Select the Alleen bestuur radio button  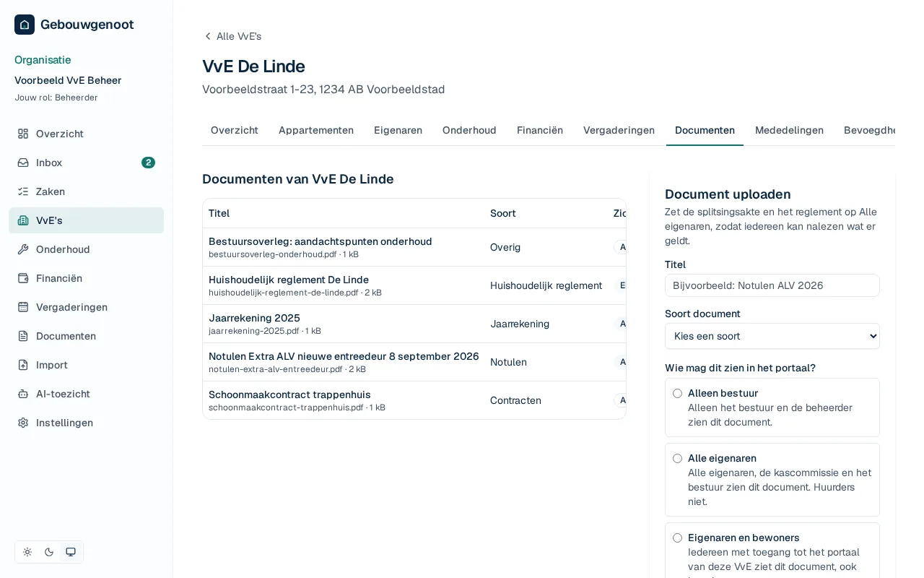click(x=677, y=394)
